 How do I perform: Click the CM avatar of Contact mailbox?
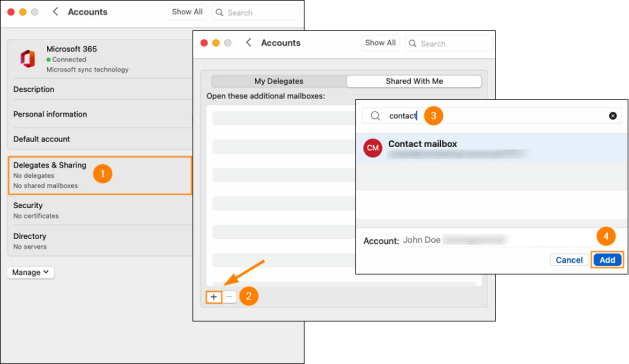click(372, 148)
